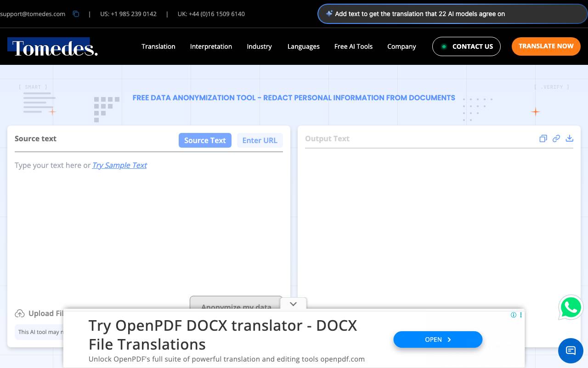Switch to the Enter URL tab
Screen dimensions: 588x368
click(x=260, y=140)
